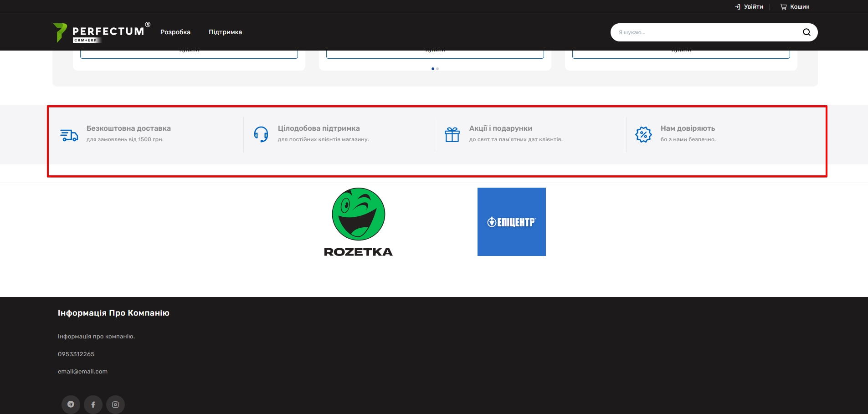Click the 'Цілодобова підтримка' heading
868x414 pixels.
319,128
